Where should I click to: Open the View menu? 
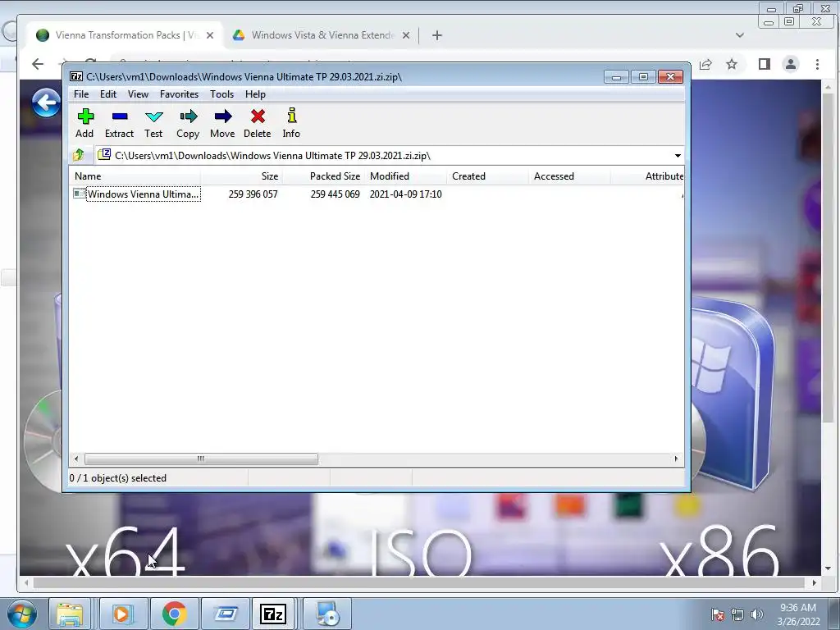138,94
